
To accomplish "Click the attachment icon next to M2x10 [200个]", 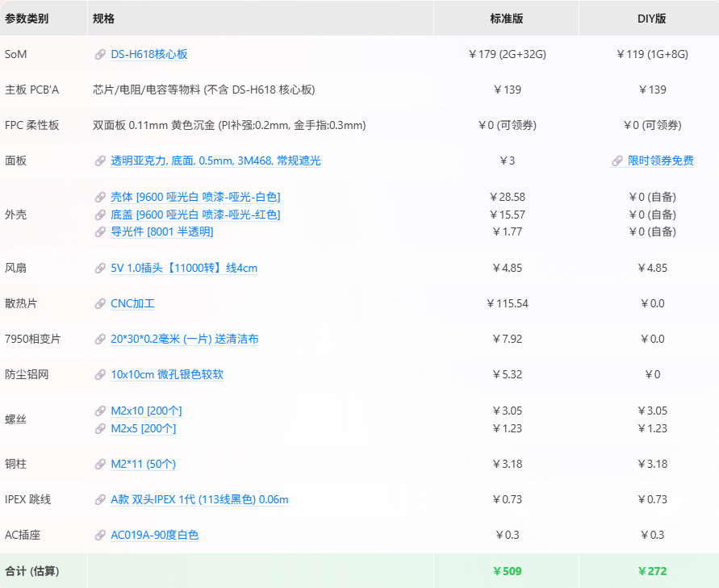I will (98, 411).
